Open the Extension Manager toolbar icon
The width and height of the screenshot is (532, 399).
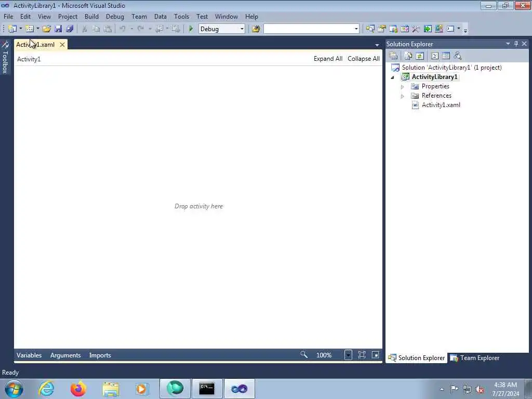[x=438, y=29]
